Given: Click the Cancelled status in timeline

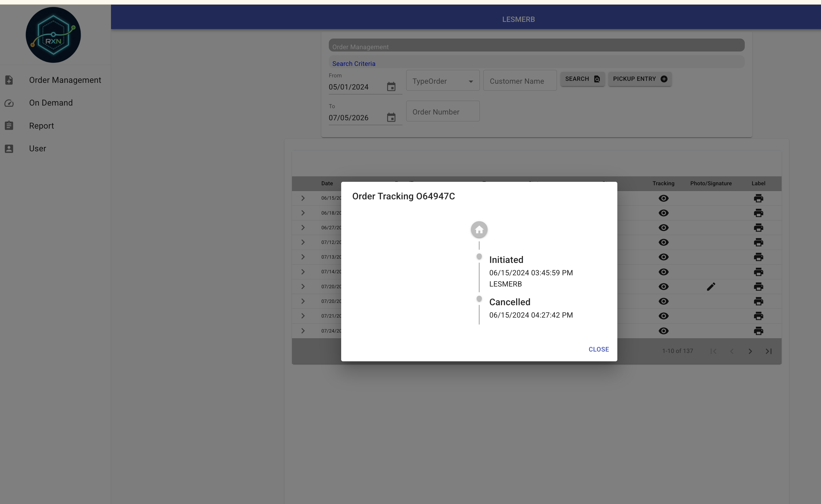Looking at the screenshot, I should click(509, 302).
